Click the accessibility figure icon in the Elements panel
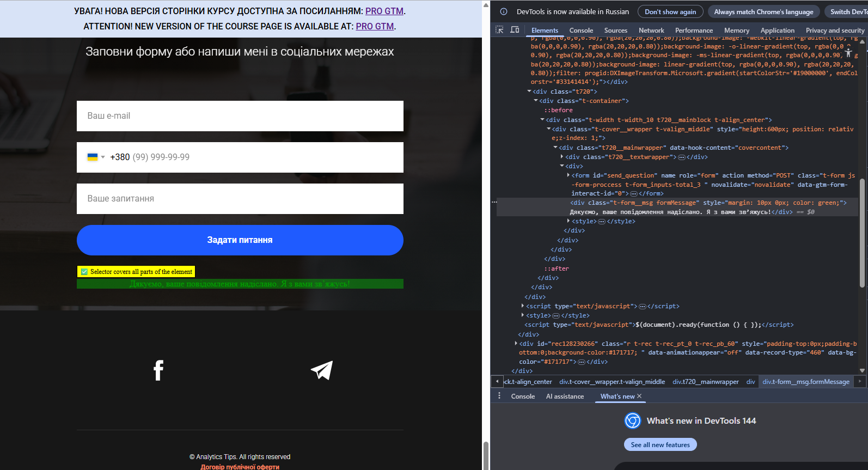This screenshot has height=470, width=868. (x=848, y=53)
